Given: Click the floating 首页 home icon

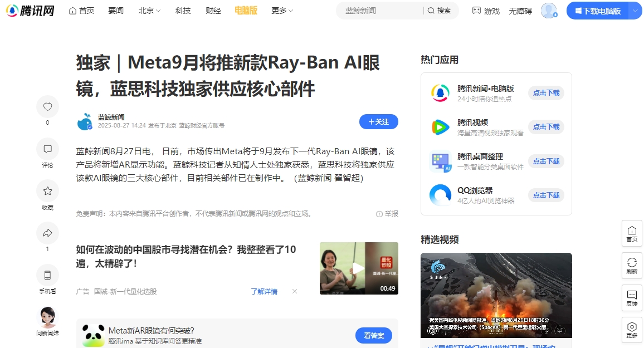Looking at the screenshot, I should (x=632, y=233).
